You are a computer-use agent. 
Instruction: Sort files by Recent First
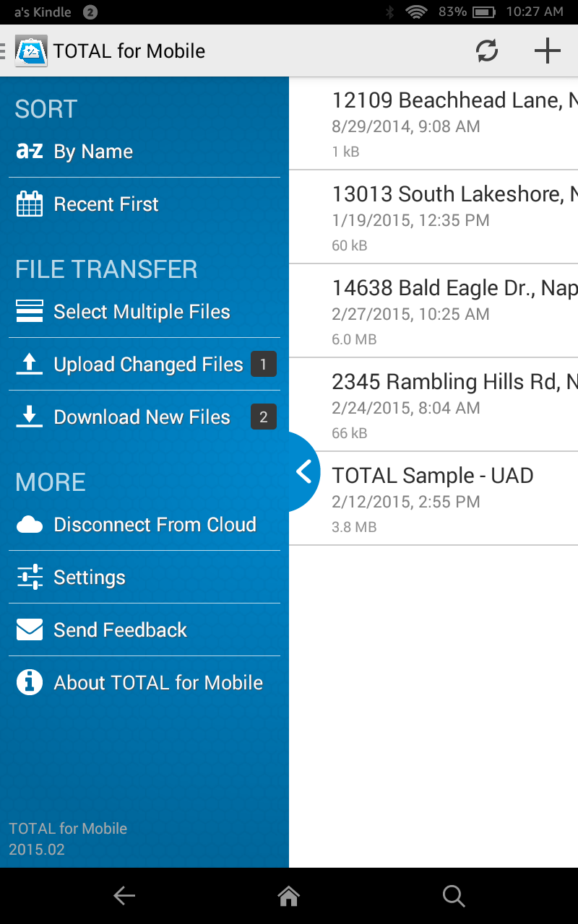point(105,204)
